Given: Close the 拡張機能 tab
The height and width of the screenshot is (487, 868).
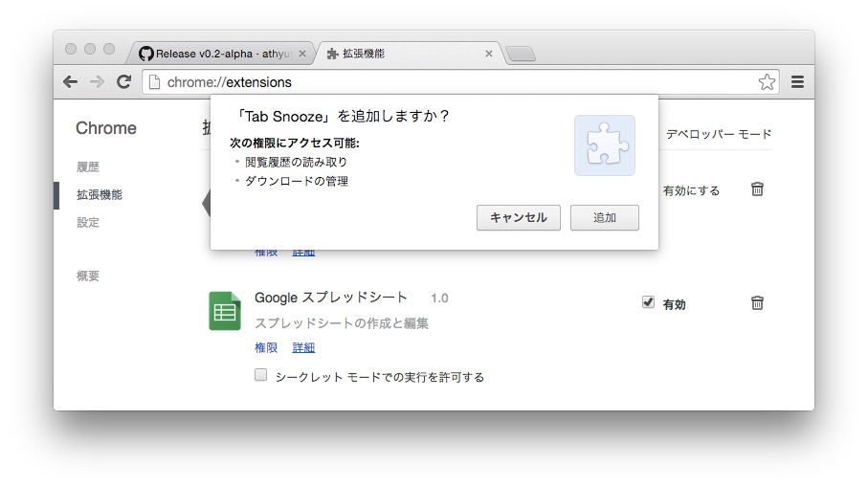Looking at the screenshot, I should [489, 54].
